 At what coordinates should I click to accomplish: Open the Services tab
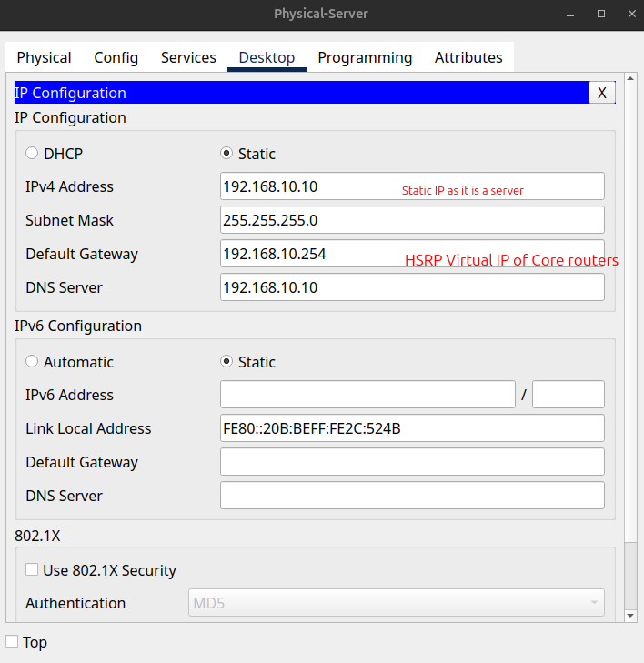point(188,57)
